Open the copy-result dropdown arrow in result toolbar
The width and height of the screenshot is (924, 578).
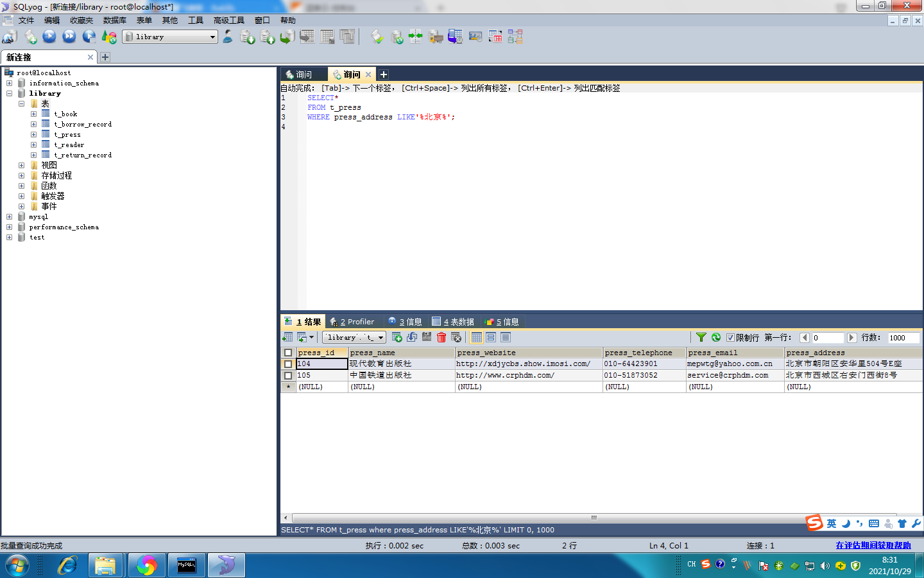point(312,337)
